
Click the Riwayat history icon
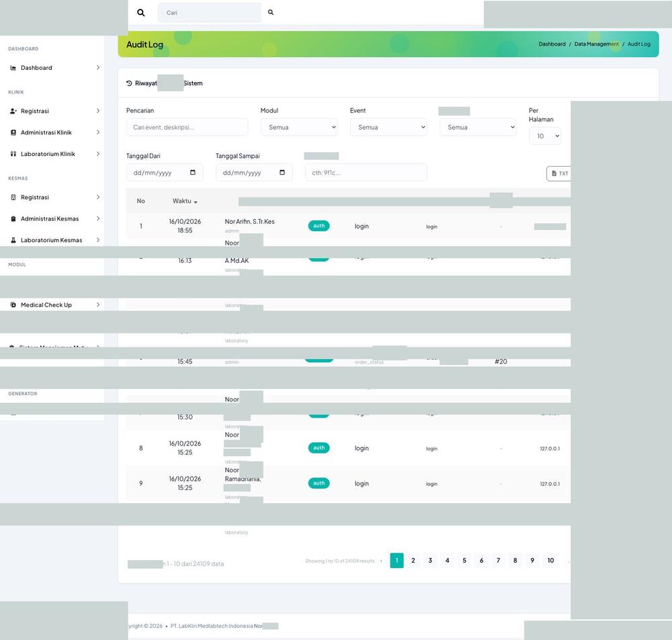(x=129, y=83)
